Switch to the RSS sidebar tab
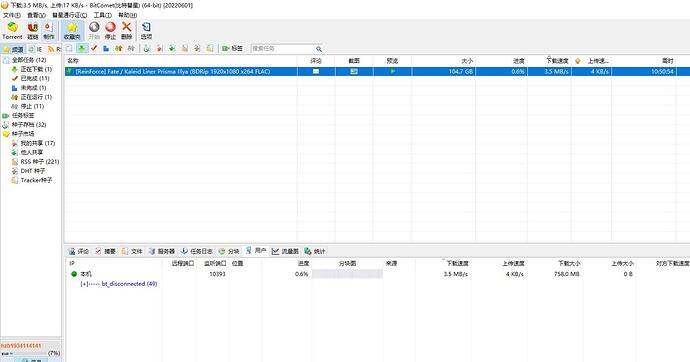690x362 pixels. click(x=55, y=49)
